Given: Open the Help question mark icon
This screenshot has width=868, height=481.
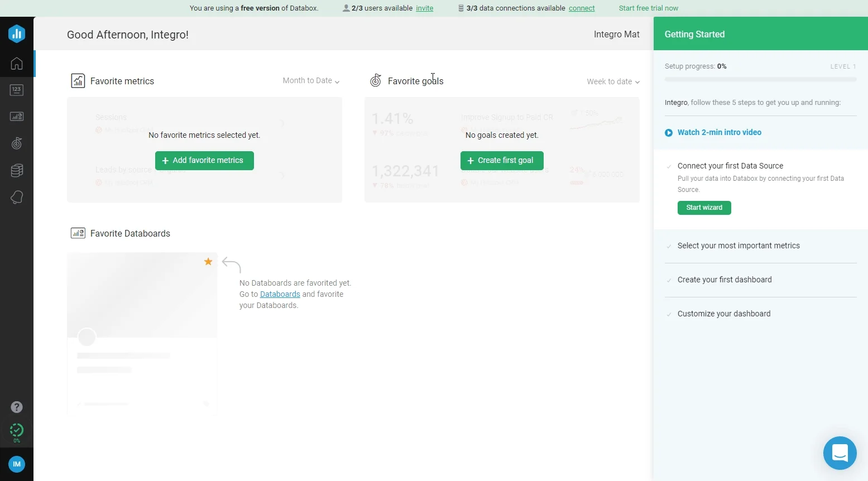Looking at the screenshot, I should tap(17, 407).
